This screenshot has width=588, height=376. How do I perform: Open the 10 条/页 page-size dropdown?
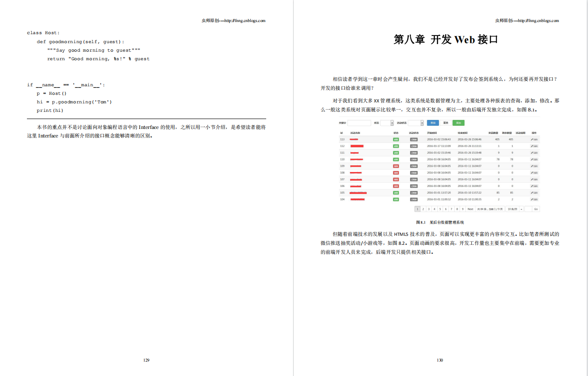point(514,209)
